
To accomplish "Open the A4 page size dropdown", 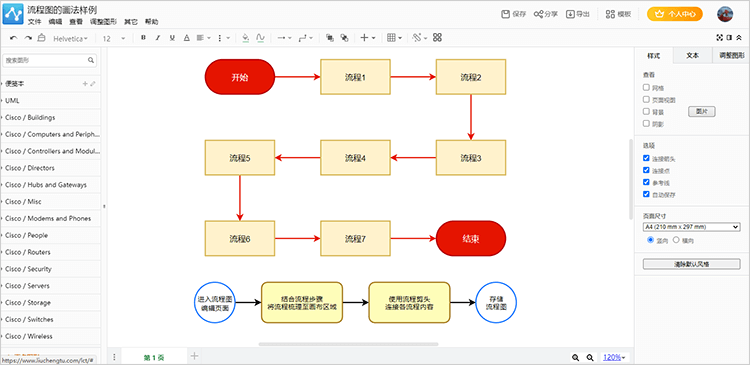I will [x=691, y=227].
